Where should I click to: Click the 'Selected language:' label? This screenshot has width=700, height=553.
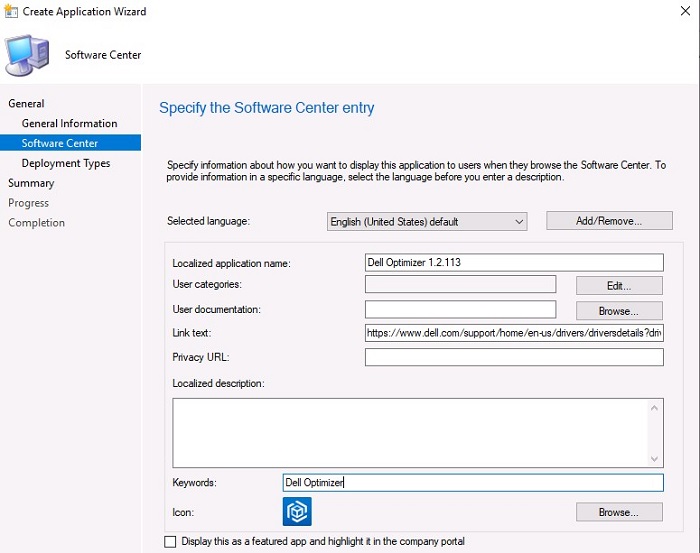208,221
